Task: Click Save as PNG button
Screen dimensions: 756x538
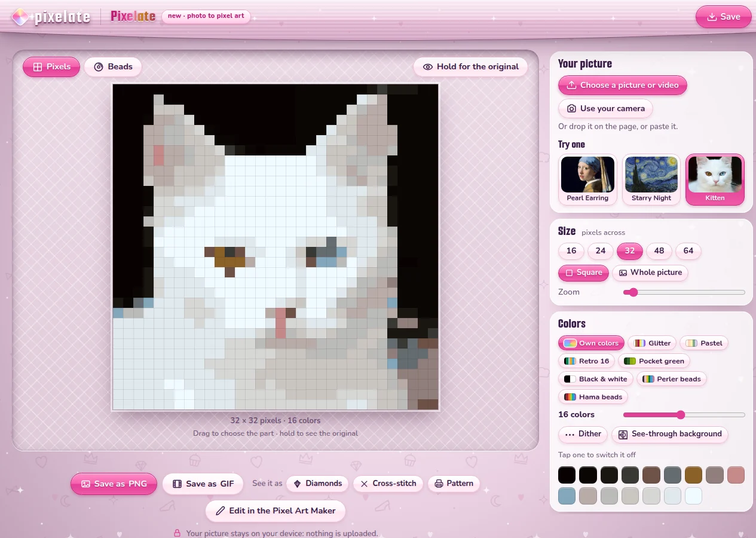Action: pyautogui.click(x=114, y=484)
